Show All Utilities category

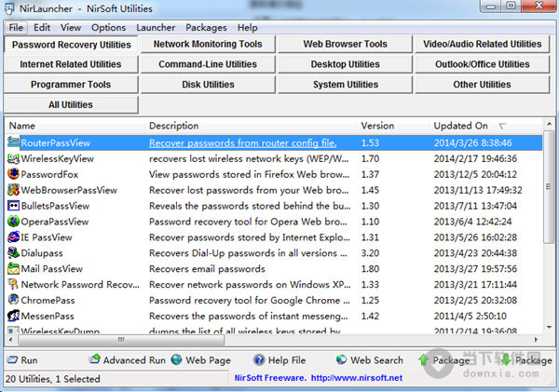pos(71,105)
